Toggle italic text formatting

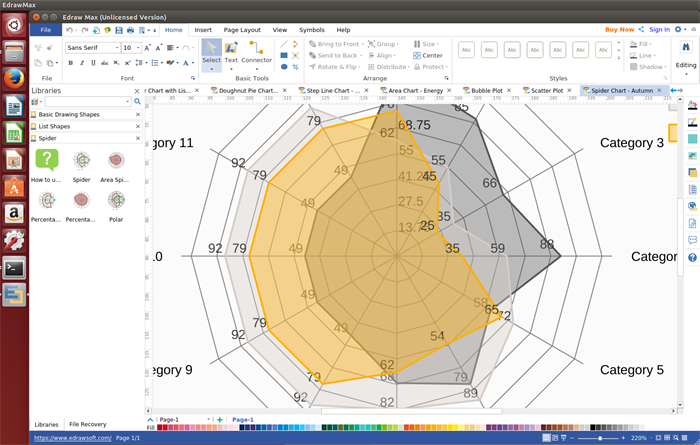tap(83, 63)
